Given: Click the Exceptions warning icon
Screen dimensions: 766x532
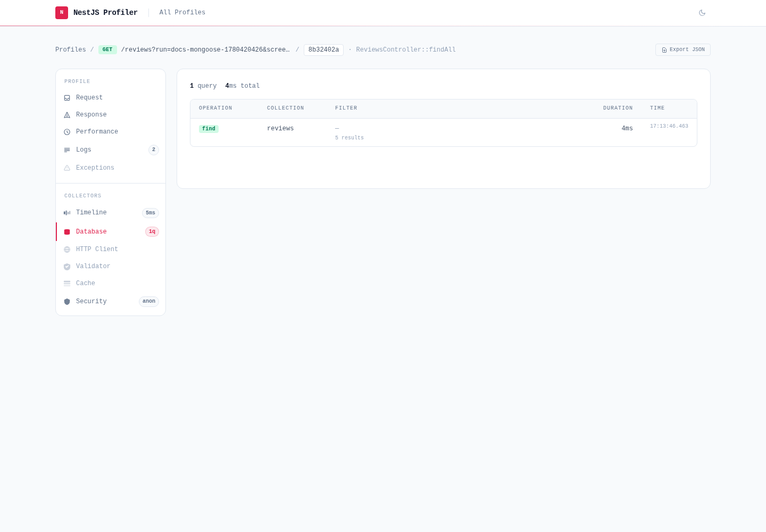Looking at the screenshot, I should 67,168.
